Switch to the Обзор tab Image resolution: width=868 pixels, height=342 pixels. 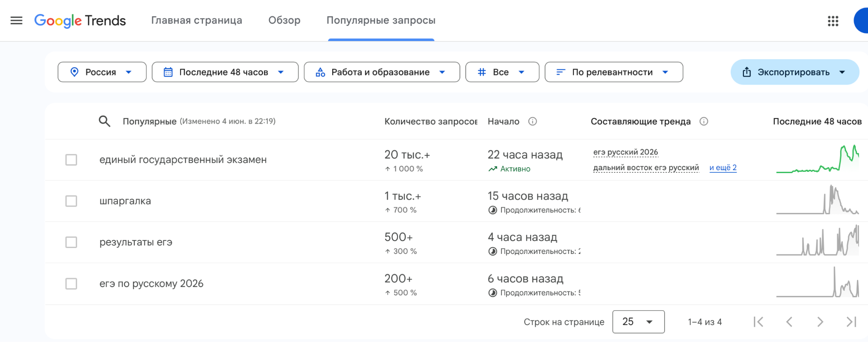[x=284, y=20]
